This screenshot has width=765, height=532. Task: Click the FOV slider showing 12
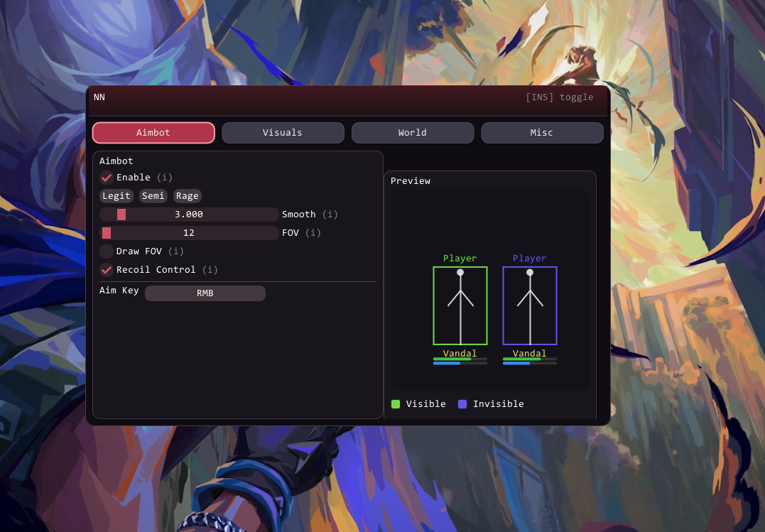(189, 233)
